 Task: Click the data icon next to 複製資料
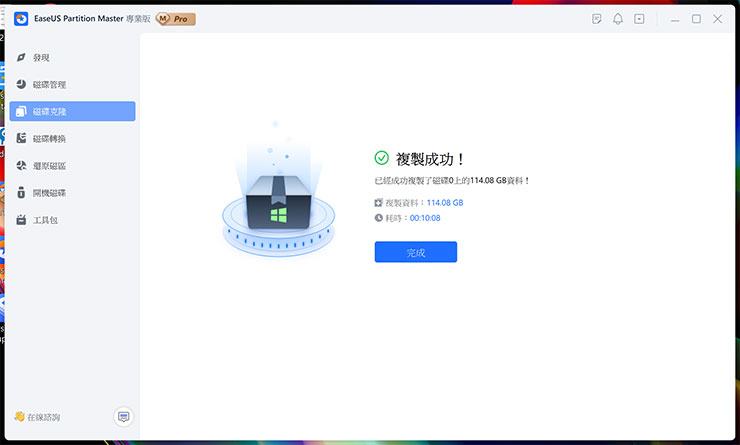pos(378,202)
